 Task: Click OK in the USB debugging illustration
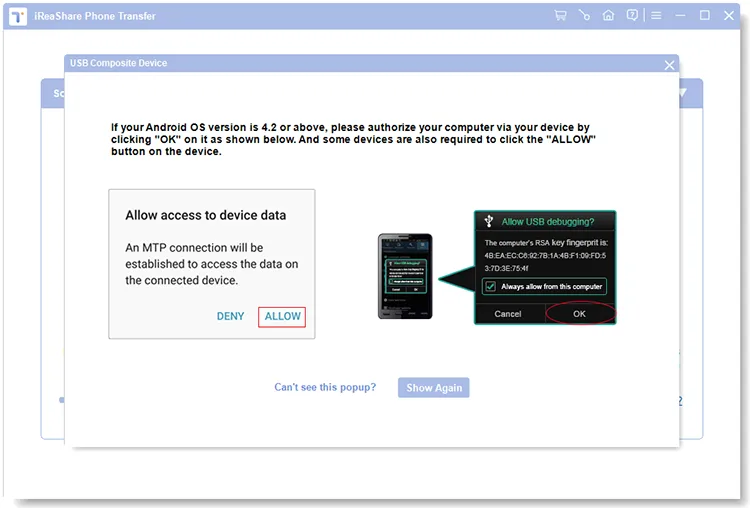click(x=580, y=314)
